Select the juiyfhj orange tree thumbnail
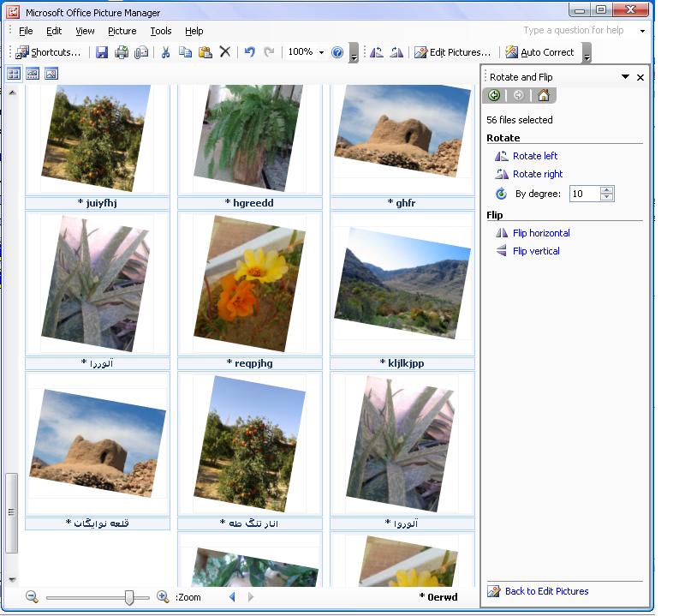 [98, 138]
